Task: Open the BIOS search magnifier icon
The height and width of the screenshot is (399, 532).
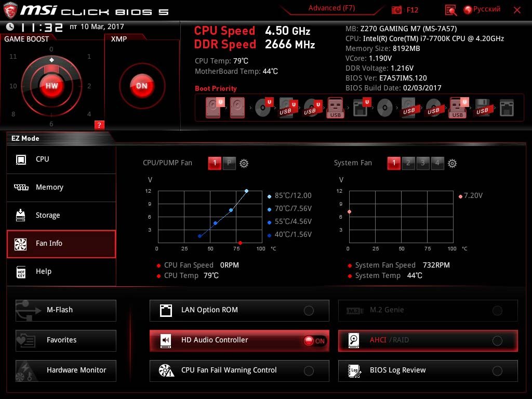Action: pyautogui.click(x=450, y=10)
